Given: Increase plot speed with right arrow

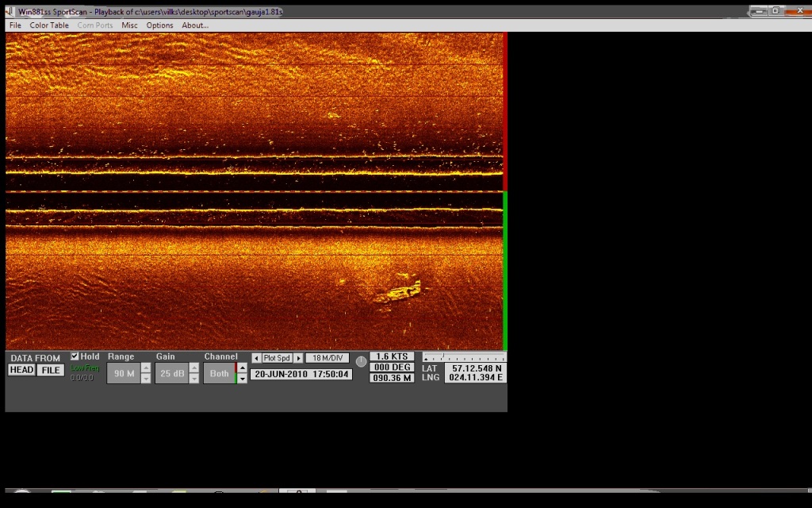Looking at the screenshot, I should point(298,358).
